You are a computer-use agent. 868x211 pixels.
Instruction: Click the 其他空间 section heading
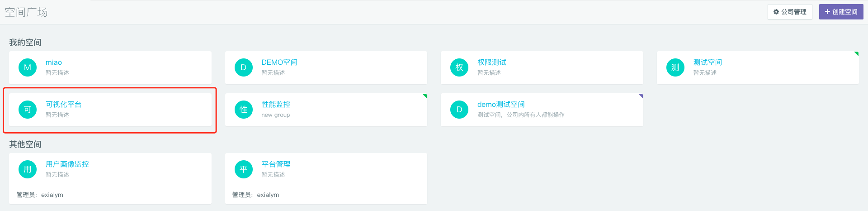point(25,144)
